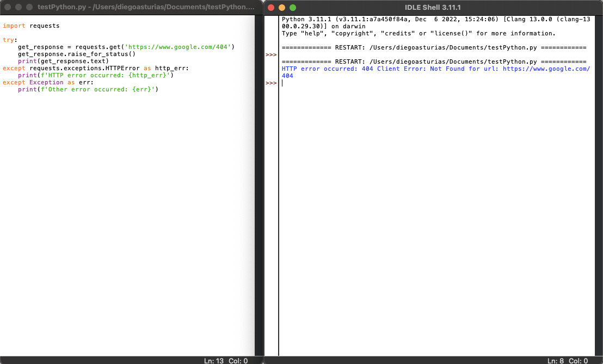Click the 'Type "help", "copyright"' info line
This screenshot has height=364, width=603.
[419, 33]
